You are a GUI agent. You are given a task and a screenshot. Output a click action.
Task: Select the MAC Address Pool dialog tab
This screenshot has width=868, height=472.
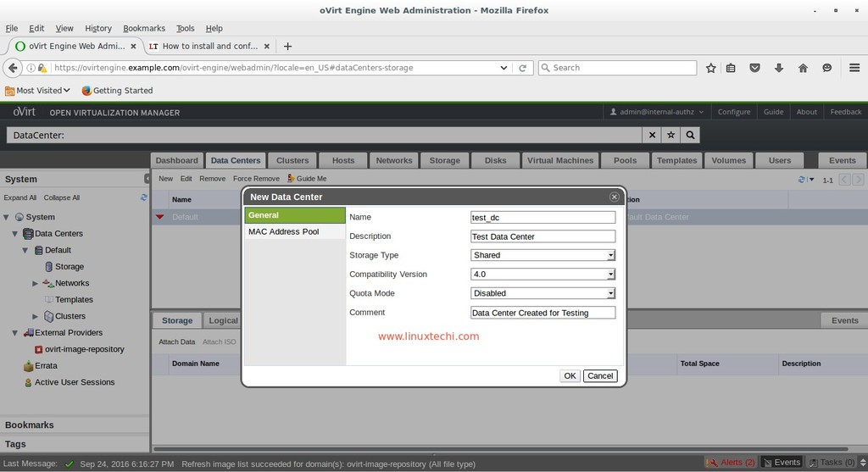click(295, 232)
